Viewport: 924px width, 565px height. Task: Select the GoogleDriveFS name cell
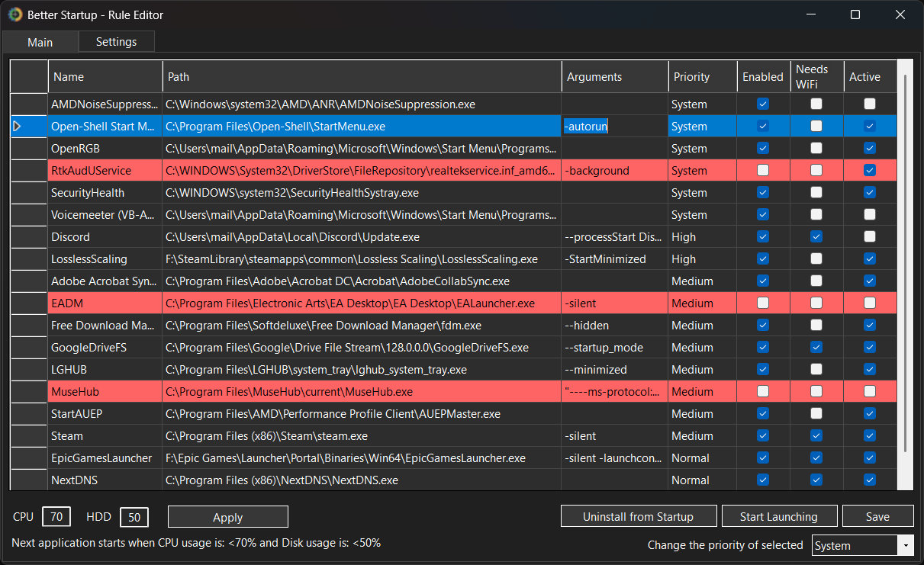click(105, 348)
